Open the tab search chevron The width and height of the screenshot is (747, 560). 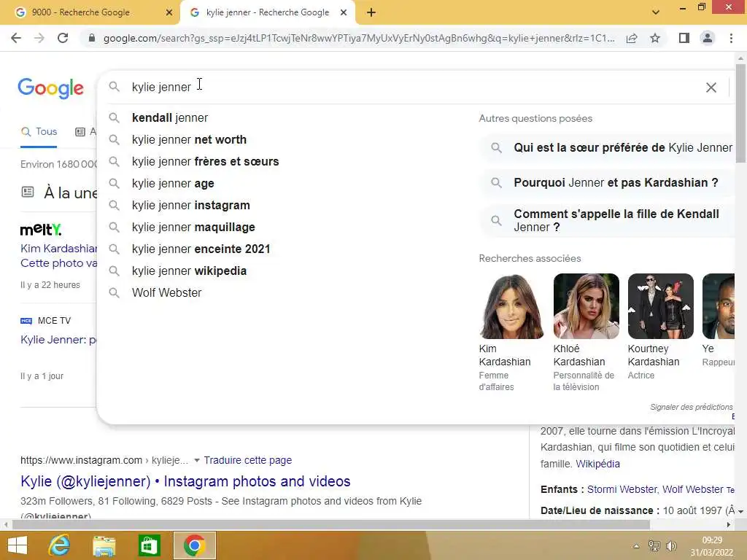(x=656, y=12)
